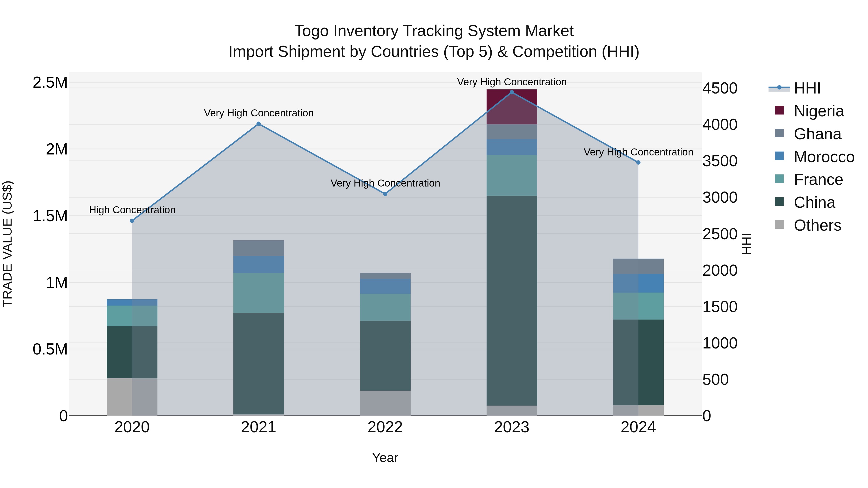Screen dimensions: 868x488
Task: Click the HHI peak point for 2023
Action: [512, 92]
